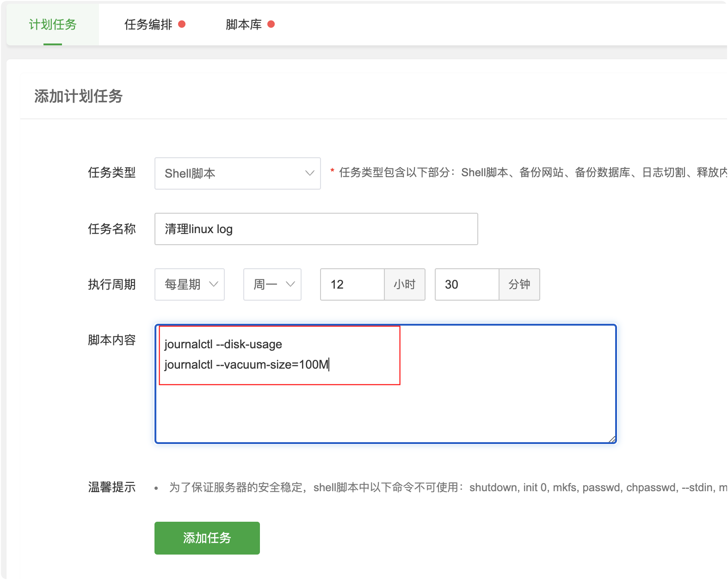This screenshot has height=580, width=728.
Task: Go to the 脚本库 tab
Action: [x=244, y=25]
